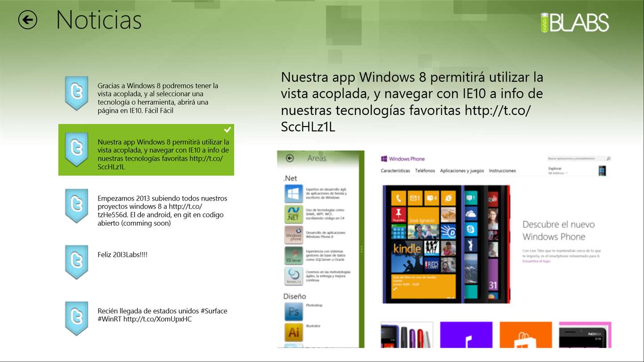Viewport: 644px width, 362px height.
Task: Open the Teléfonos tab in Windows Phone page
Action: [425, 171]
